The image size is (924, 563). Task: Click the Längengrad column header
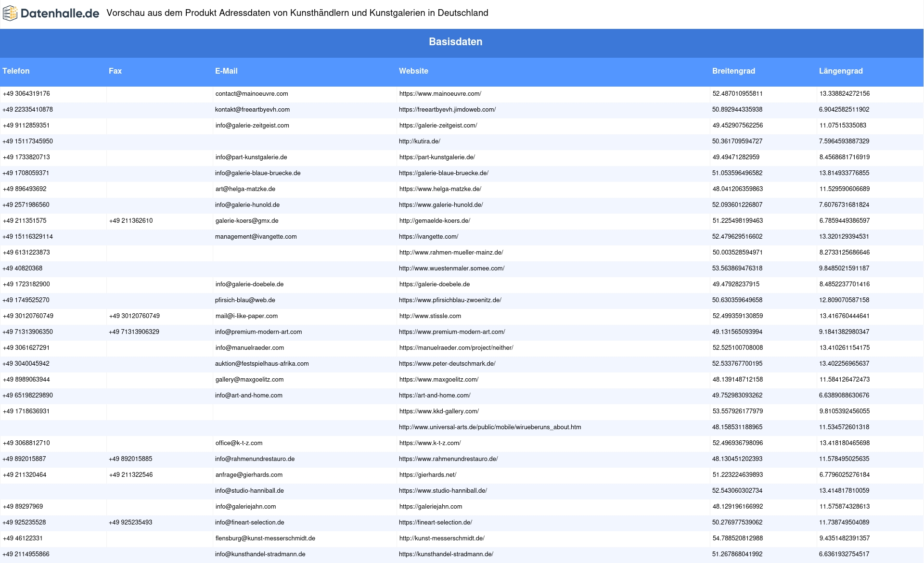(841, 71)
